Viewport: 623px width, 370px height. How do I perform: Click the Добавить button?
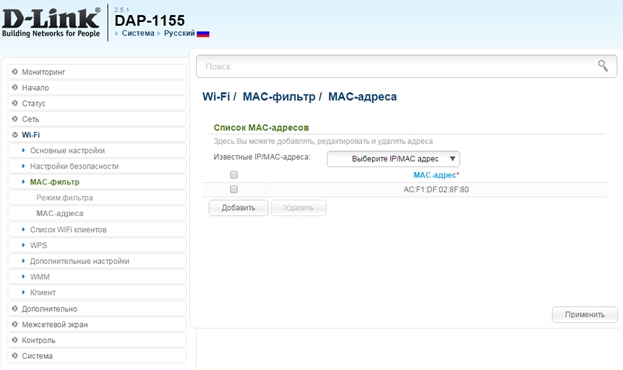click(238, 208)
